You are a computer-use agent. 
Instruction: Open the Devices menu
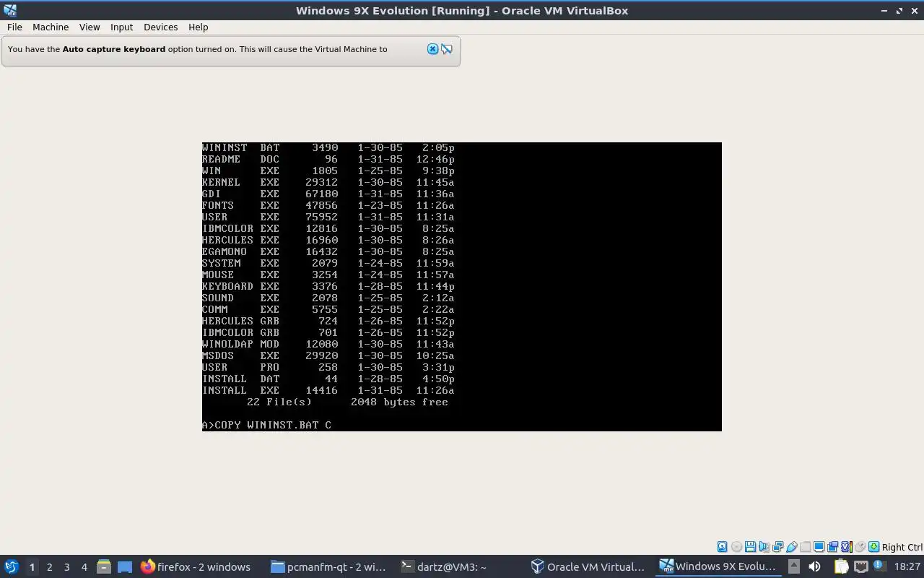click(160, 27)
